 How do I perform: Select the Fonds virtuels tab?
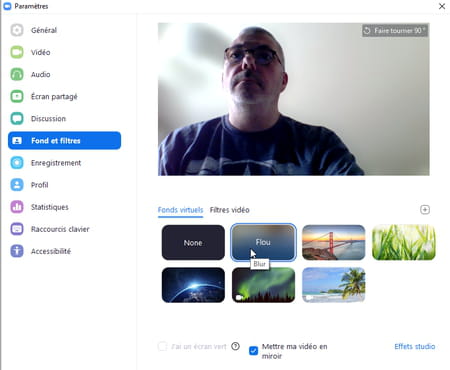[x=180, y=210]
